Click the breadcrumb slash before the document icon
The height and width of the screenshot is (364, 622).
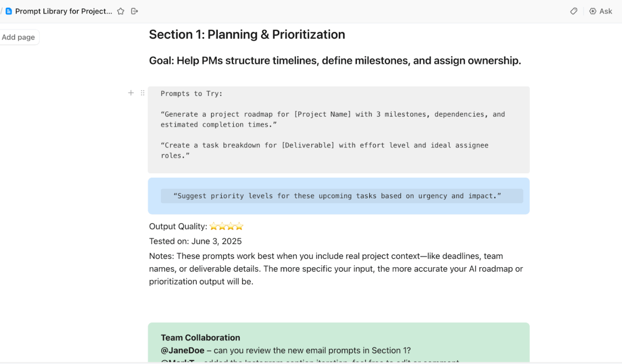pos(1,11)
